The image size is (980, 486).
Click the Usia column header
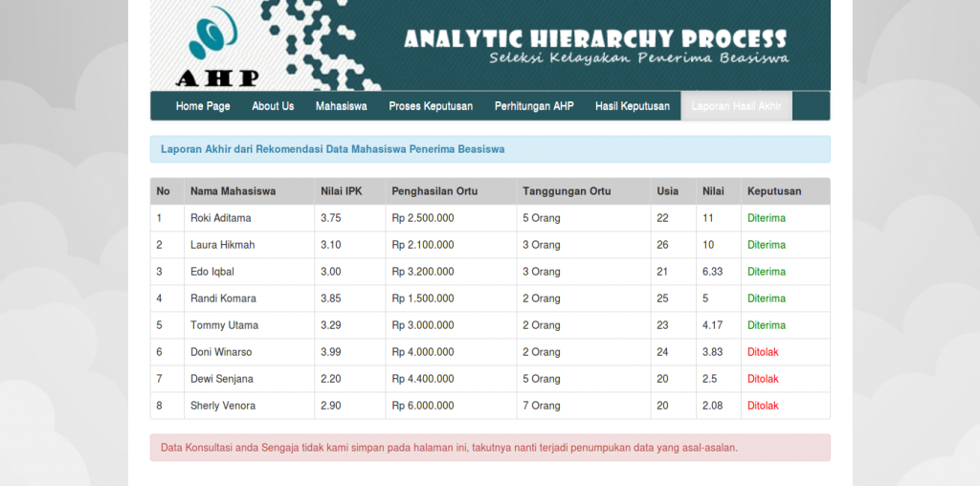(667, 191)
